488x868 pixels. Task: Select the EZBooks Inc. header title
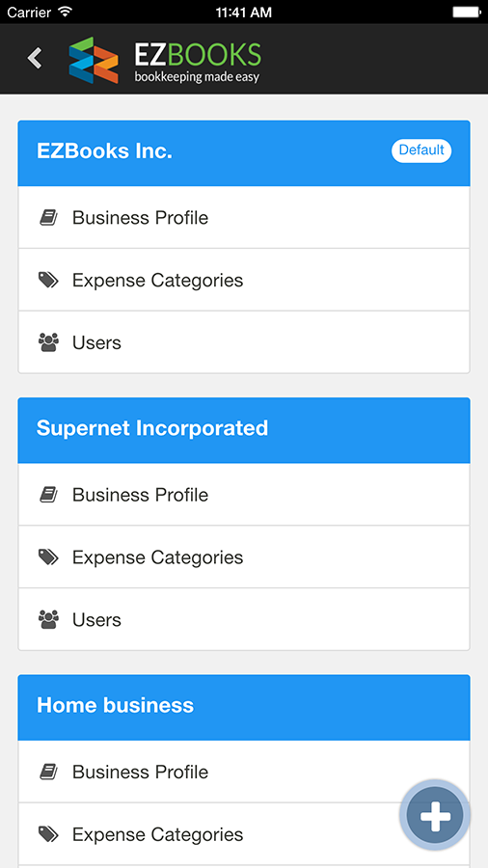click(x=104, y=151)
